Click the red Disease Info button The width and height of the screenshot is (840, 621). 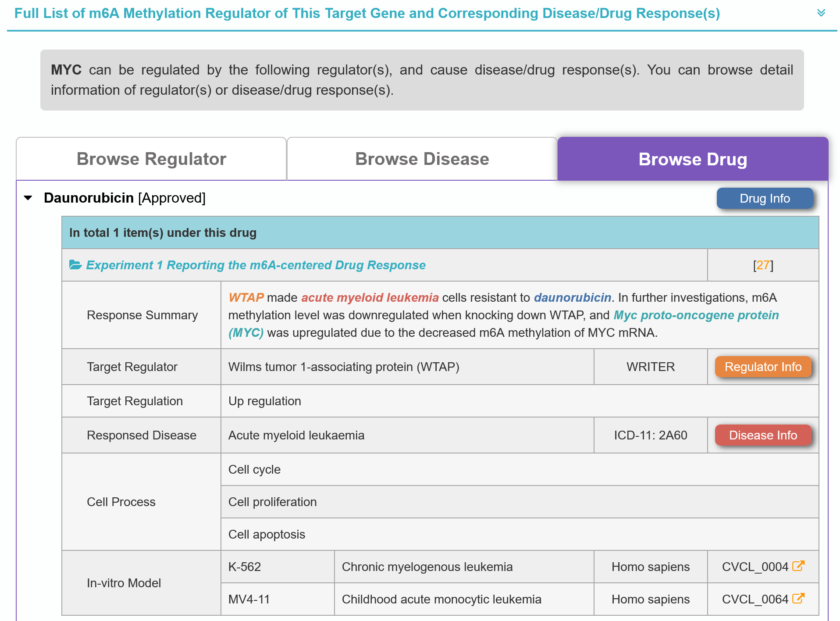762,435
